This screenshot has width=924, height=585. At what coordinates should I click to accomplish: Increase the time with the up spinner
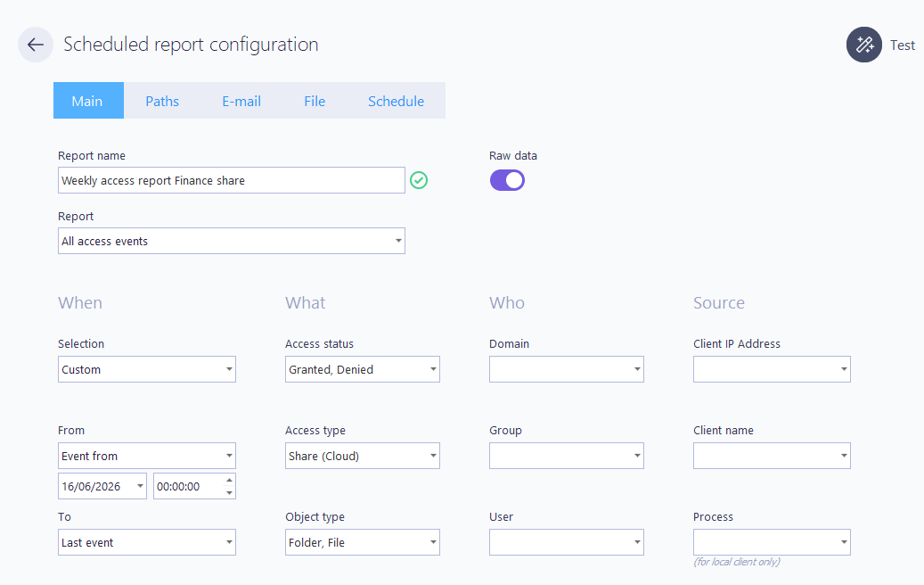tap(230, 480)
